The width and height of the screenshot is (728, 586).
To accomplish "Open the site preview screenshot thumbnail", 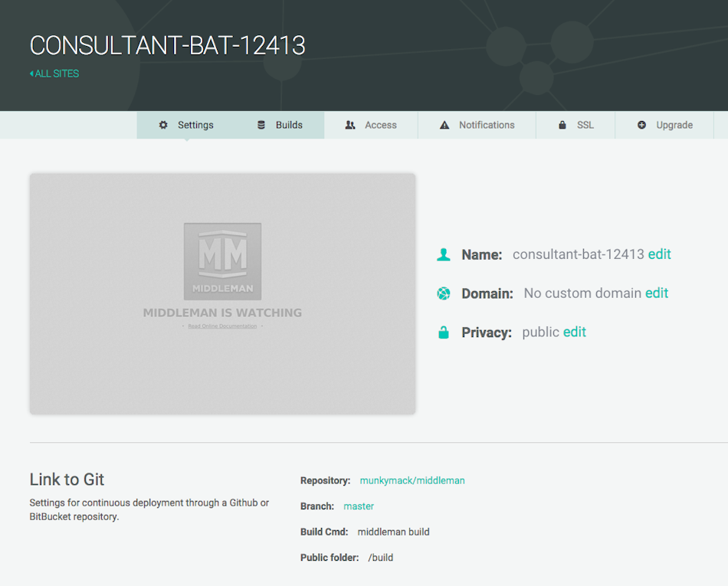I will point(222,293).
